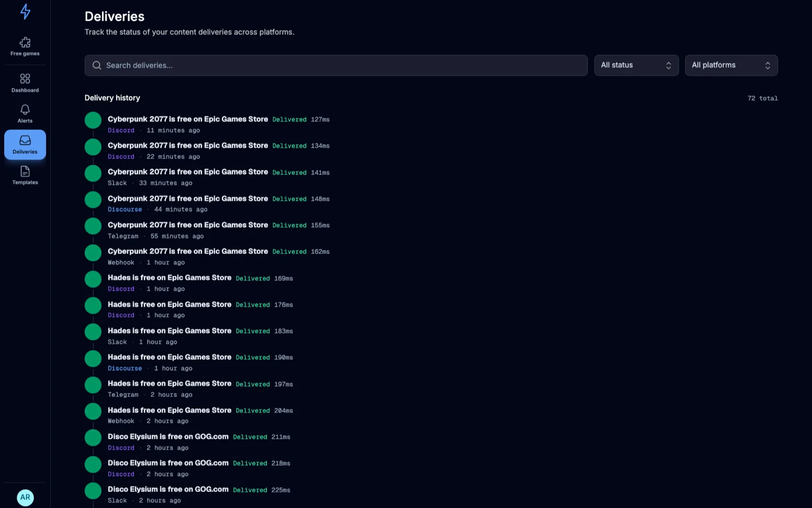812x508 pixels.
Task: Click status dot for 204ms Hades delivery
Action: [x=93, y=411]
